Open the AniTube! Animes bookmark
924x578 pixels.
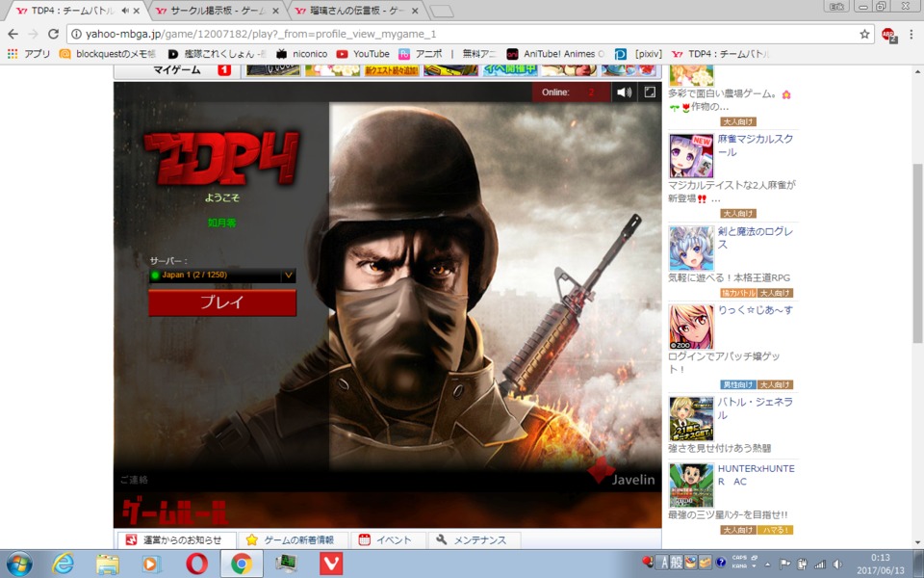click(555, 54)
